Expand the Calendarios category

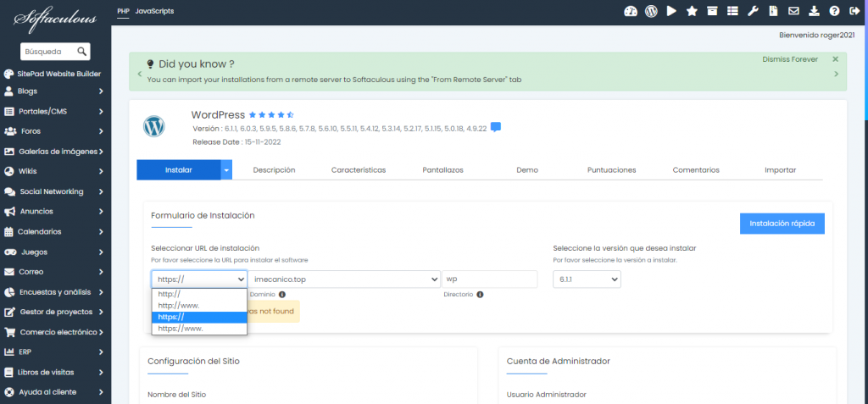point(55,231)
